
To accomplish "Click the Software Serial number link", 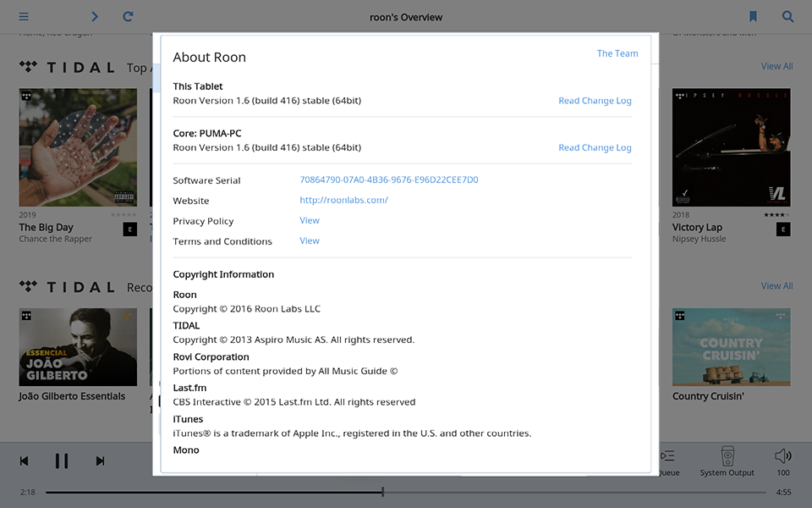I will pyautogui.click(x=389, y=179).
